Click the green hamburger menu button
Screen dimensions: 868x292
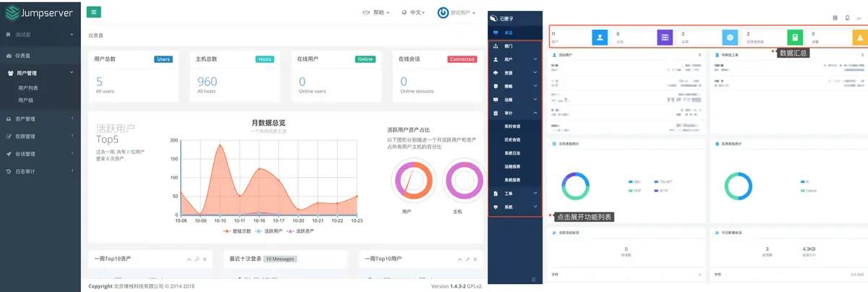click(x=93, y=12)
